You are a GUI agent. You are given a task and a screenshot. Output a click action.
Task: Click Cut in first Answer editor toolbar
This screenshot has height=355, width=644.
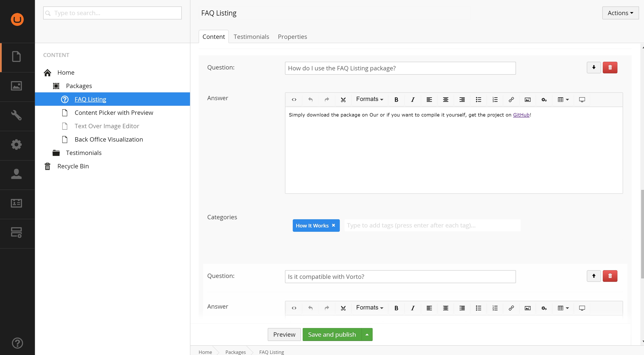343,100
